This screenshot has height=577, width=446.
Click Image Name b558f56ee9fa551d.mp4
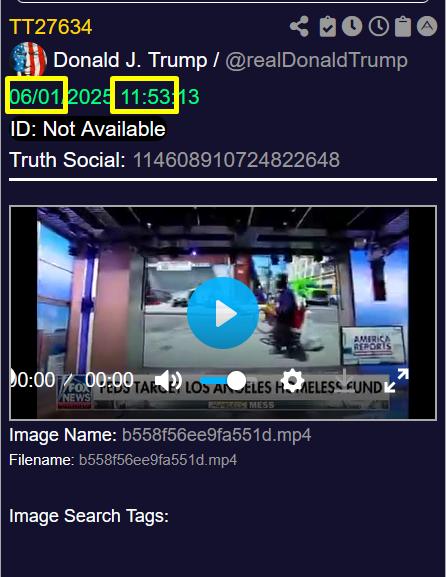pos(216,435)
